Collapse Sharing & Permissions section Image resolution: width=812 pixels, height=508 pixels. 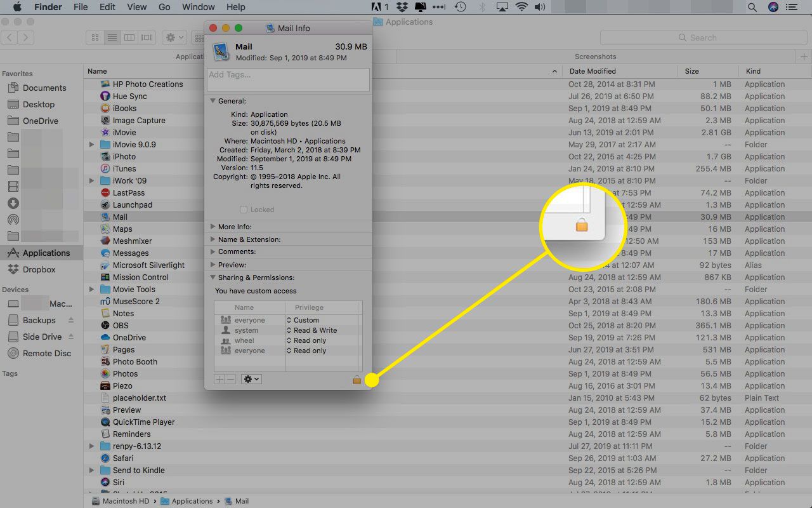coord(213,277)
